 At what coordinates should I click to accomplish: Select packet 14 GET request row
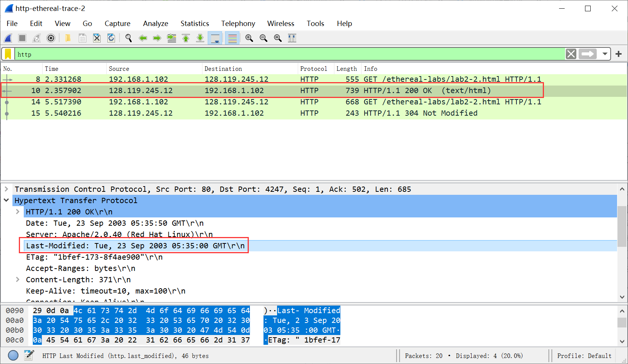click(x=314, y=102)
